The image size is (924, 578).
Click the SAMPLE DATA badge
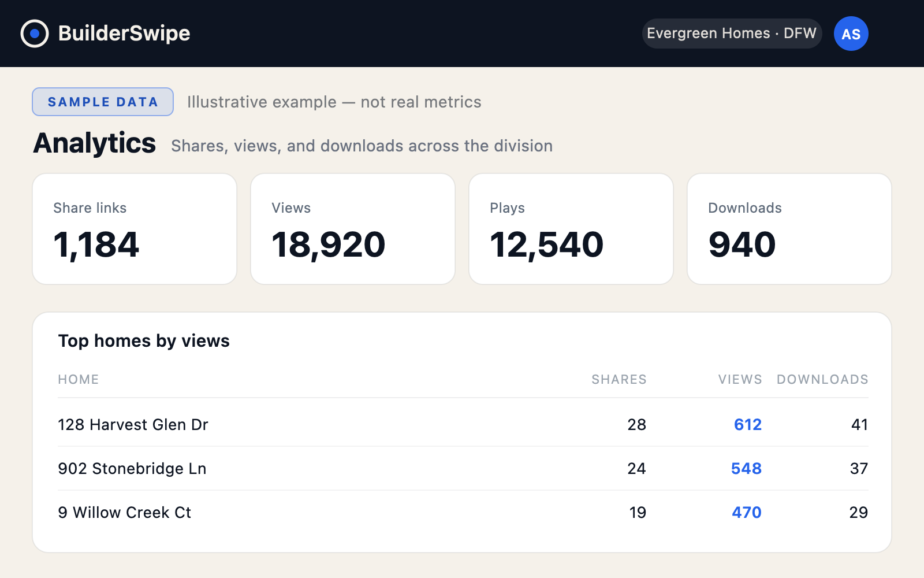[x=103, y=102]
